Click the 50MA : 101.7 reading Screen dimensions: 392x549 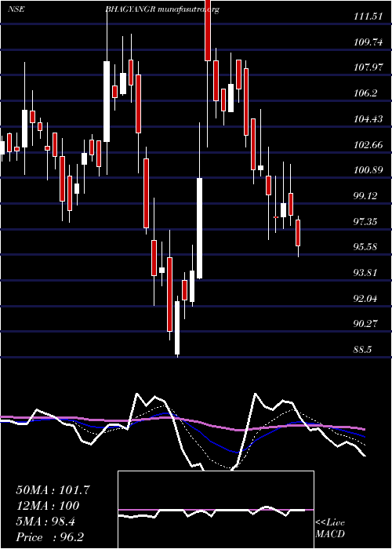[53, 490]
